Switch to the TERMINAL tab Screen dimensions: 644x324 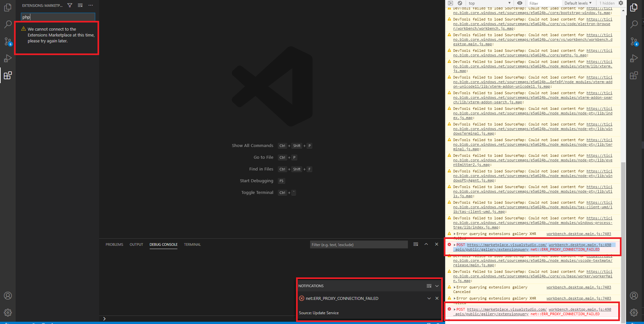[x=192, y=244]
